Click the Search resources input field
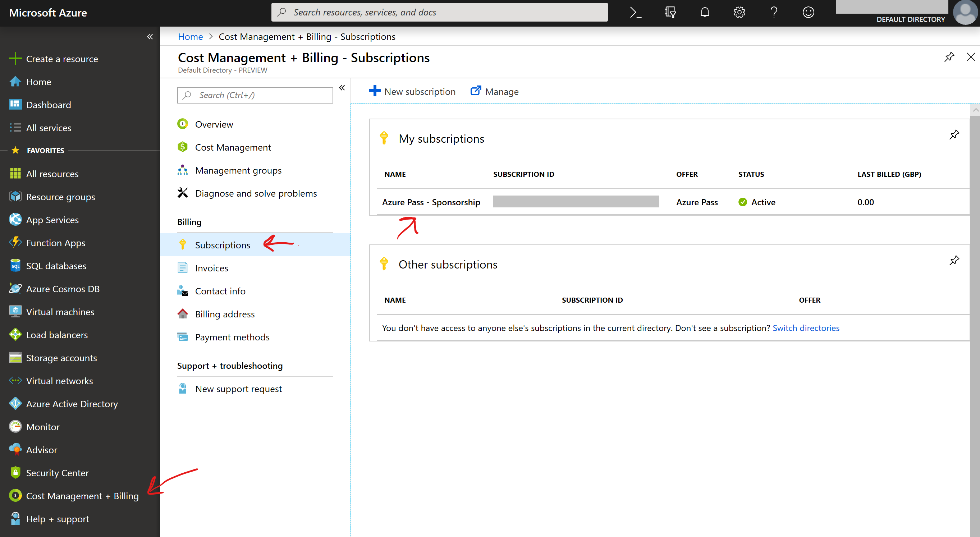Image resolution: width=980 pixels, height=537 pixels. coord(439,12)
